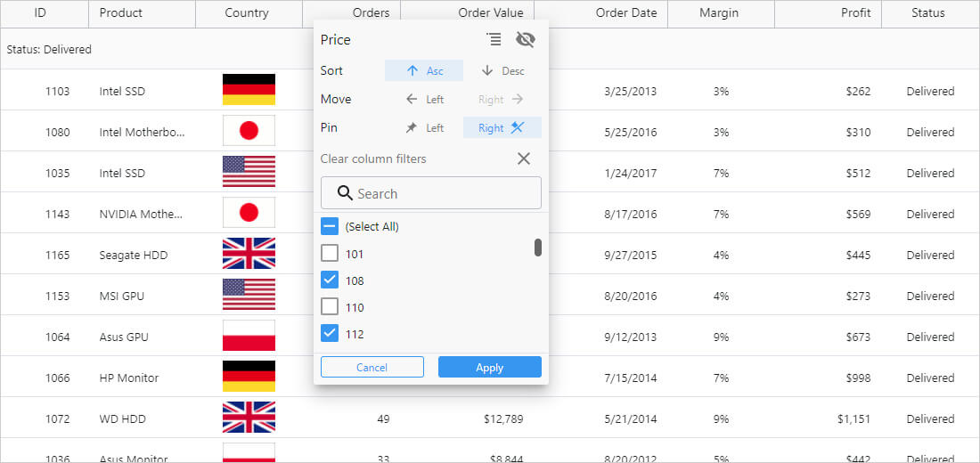Unpin Price column from right
980x463 pixels.
502,128
